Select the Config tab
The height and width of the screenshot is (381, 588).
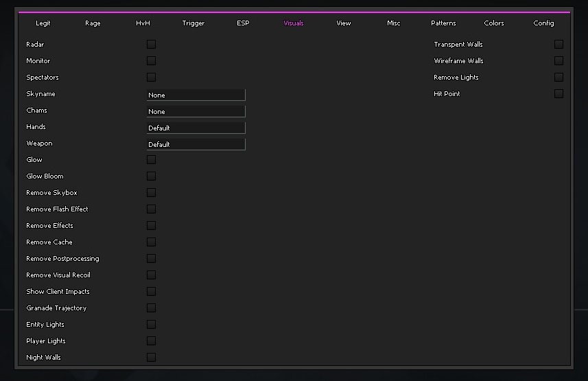click(x=543, y=23)
